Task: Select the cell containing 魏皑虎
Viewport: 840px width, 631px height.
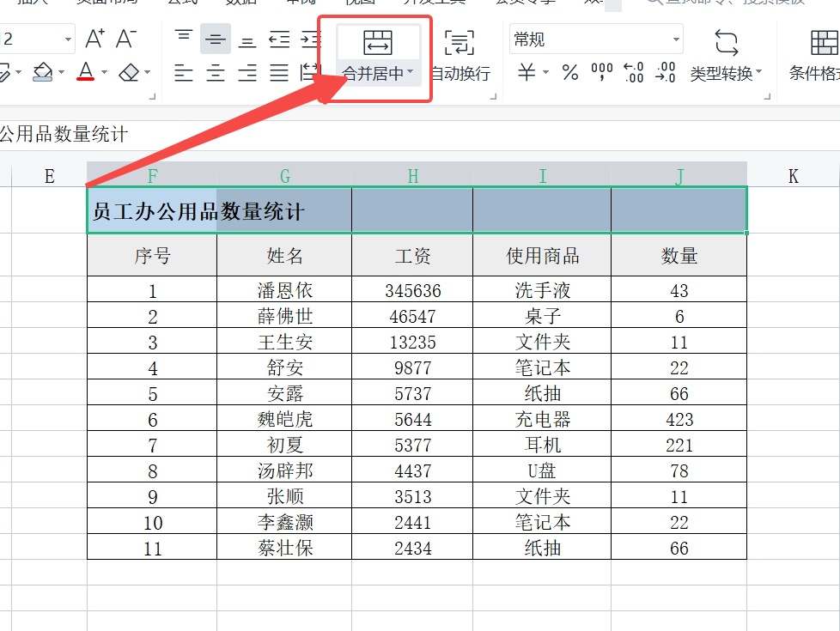Action: [x=284, y=418]
